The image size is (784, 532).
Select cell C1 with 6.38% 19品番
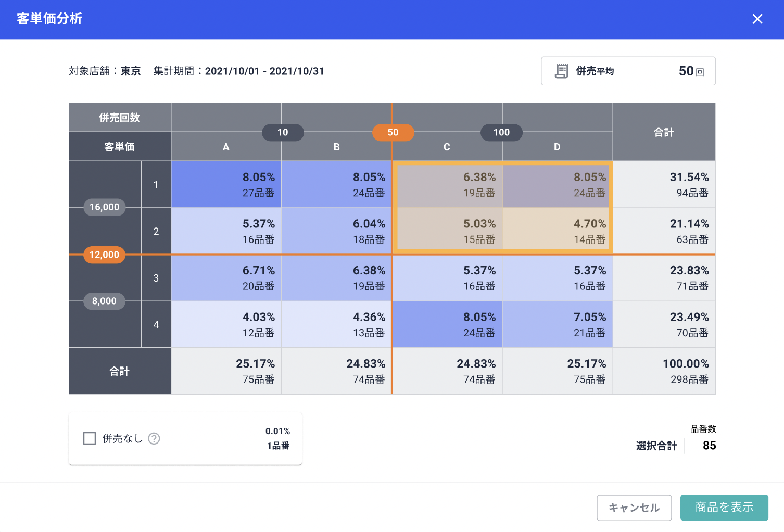click(448, 185)
